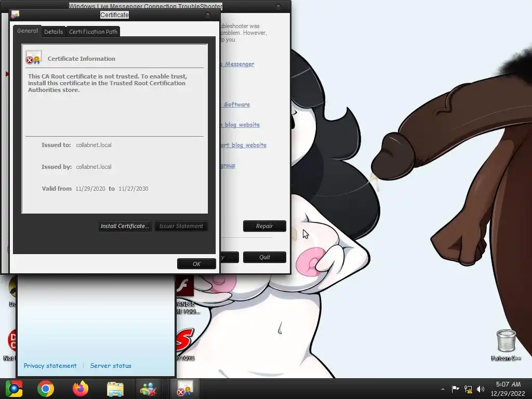Open the Messenger link in Troubleshooter
The height and width of the screenshot is (399, 532).
click(x=237, y=64)
